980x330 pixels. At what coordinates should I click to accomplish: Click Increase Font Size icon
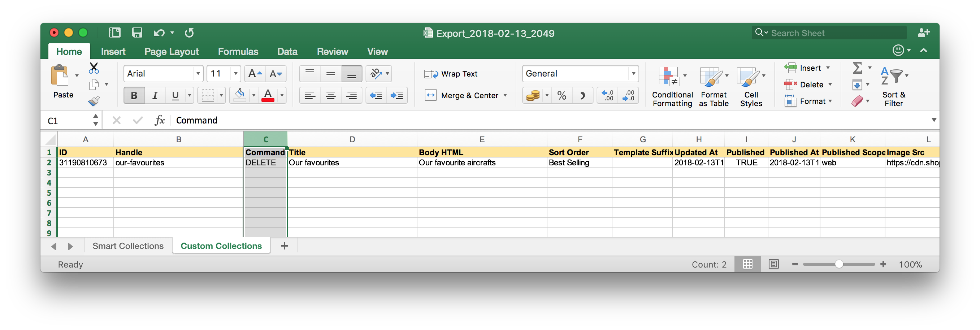255,74
